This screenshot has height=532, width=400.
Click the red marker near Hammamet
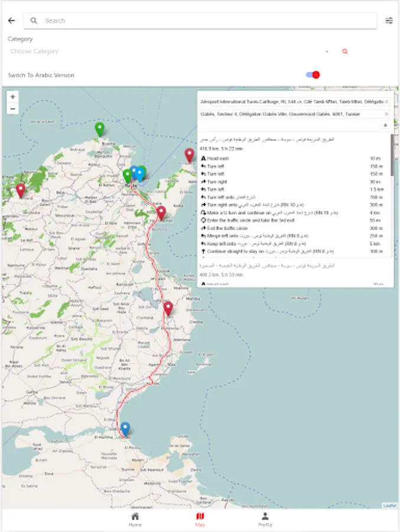click(x=161, y=213)
